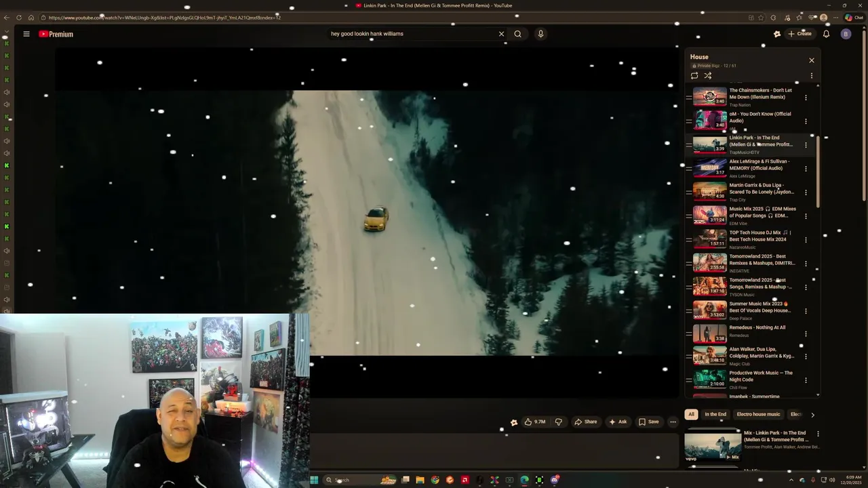
Task: Open options for The Chainsmokers playlist item
Action: (806, 98)
